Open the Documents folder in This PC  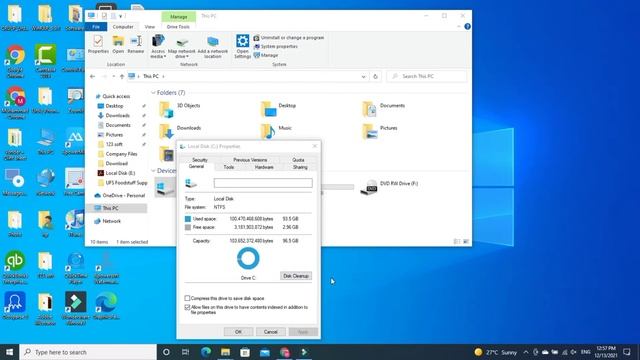point(384,108)
